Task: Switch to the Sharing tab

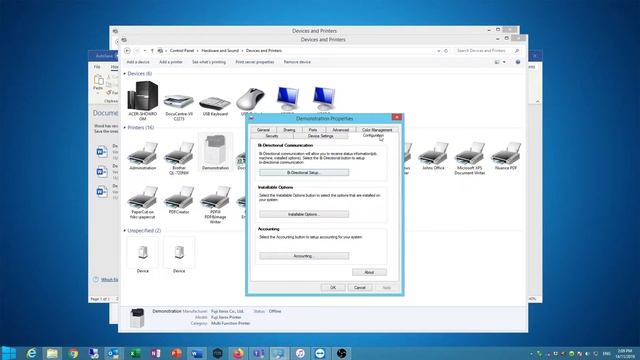Action: (x=289, y=130)
